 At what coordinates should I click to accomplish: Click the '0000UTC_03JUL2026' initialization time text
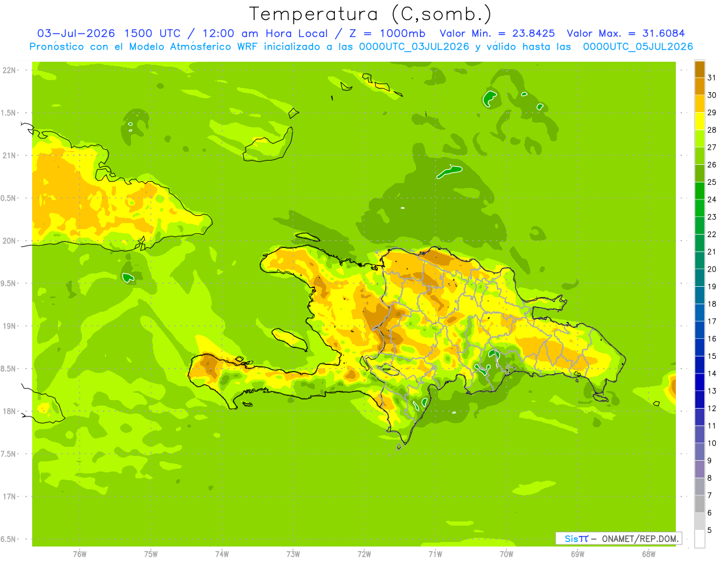click(x=414, y=47)
